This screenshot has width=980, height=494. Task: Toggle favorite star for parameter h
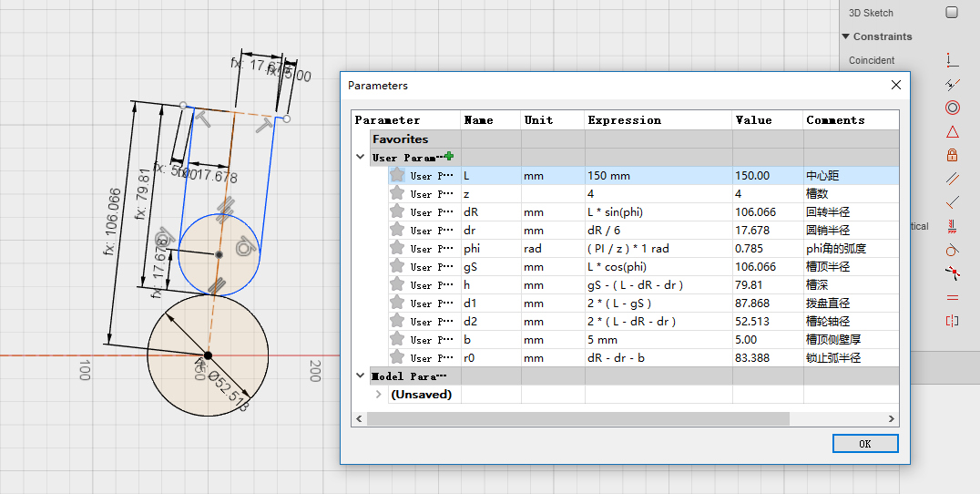click(397, 283)
